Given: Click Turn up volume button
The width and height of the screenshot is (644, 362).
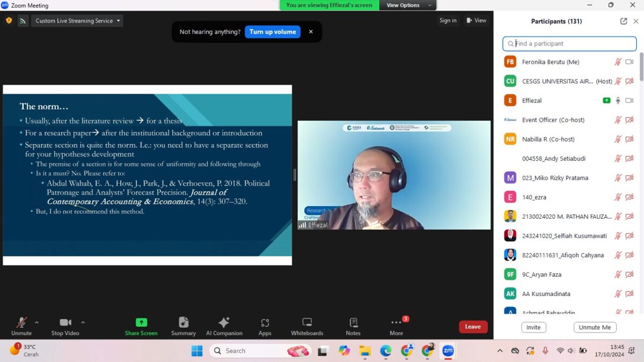Looking at the screenshot, I should (273, 32).
